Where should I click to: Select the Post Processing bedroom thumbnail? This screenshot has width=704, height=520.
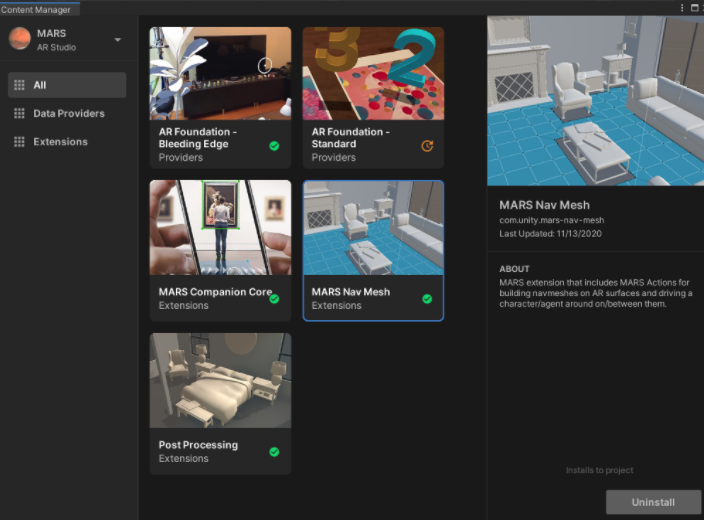220,380
